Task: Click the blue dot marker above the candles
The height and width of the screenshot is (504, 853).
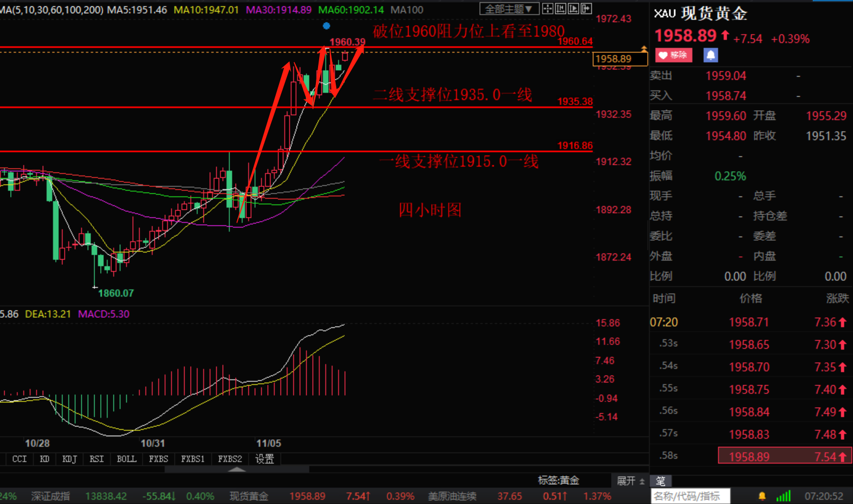Action: click(x=326, y=26)
